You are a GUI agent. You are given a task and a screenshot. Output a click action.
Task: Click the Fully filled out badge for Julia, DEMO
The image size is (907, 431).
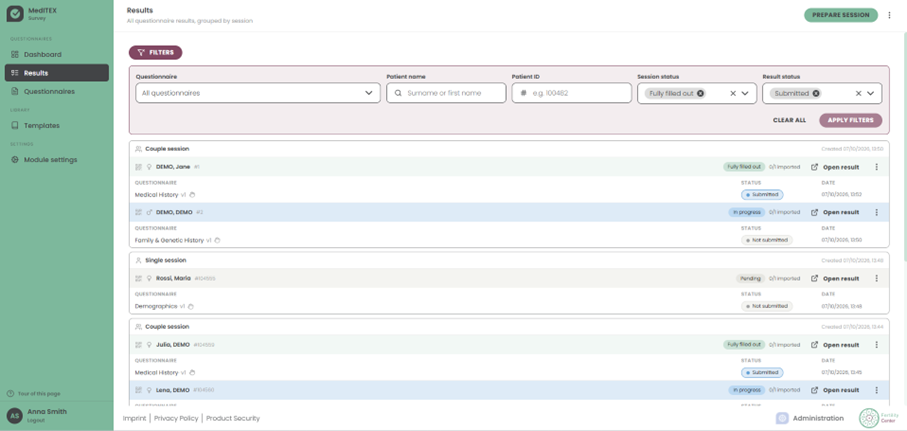(x=744, y=345)
